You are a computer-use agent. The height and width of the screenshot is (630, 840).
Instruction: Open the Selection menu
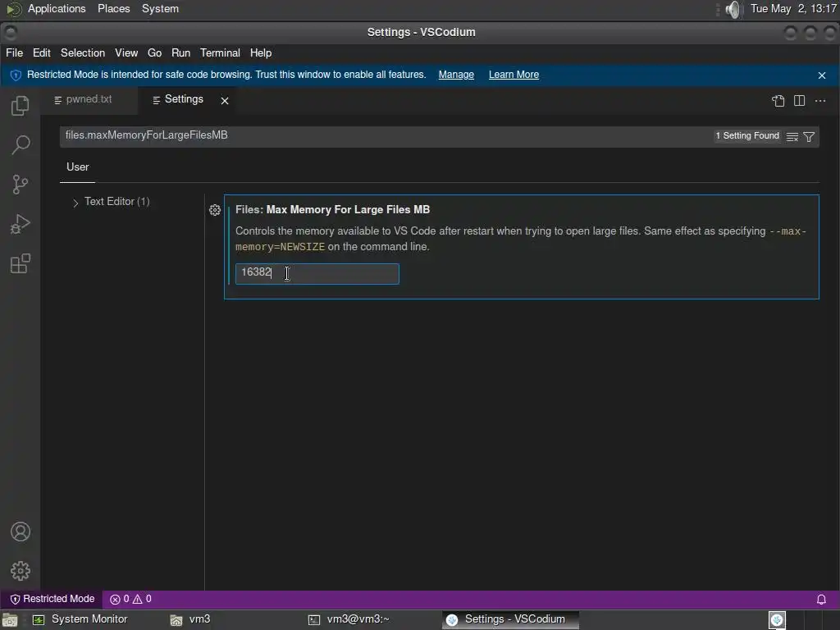coord(83,53)
